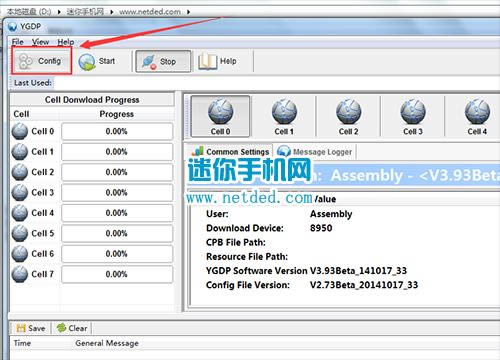The height and width of the screenshot is (360, 500).
Task: Select the YGDP Software Version value
Action: (x=358, y=271)
